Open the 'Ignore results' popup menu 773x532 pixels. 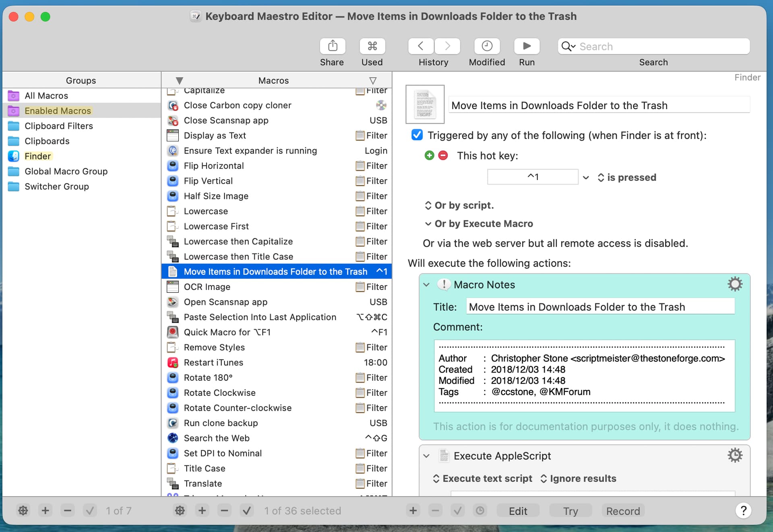578,478
